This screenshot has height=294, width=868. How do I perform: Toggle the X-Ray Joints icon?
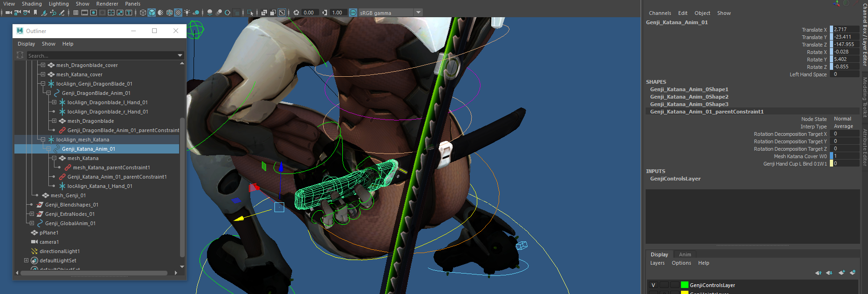(x=282, y=13)
